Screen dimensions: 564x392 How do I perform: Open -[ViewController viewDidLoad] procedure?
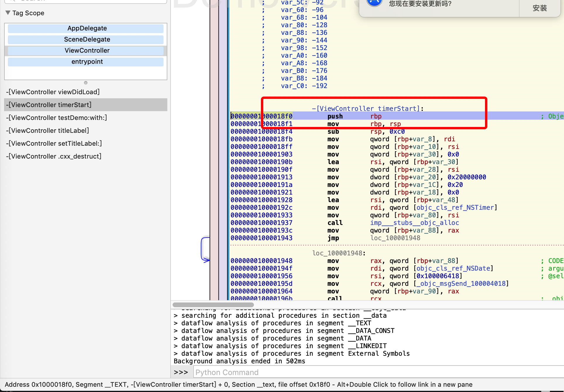53,92
